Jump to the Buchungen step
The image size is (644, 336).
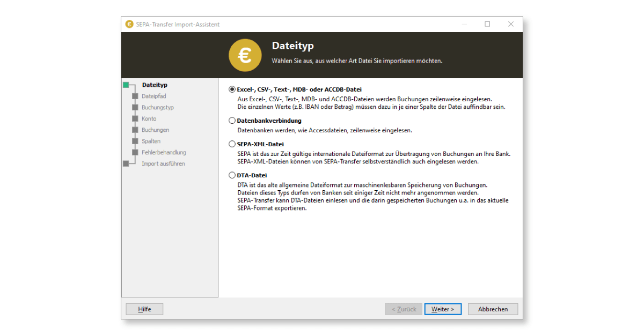(x=156, y=130)
